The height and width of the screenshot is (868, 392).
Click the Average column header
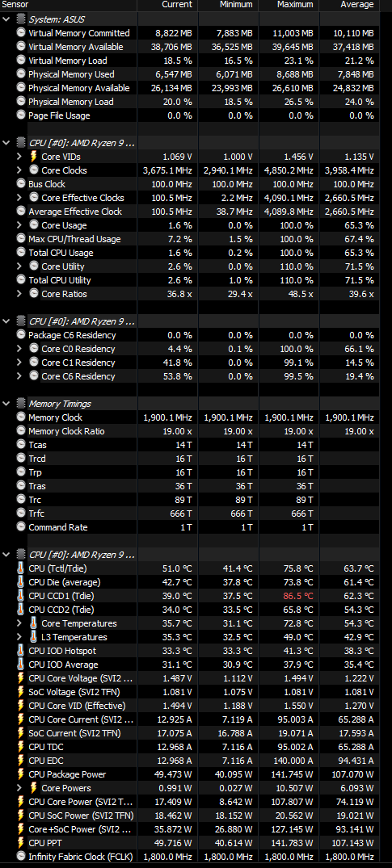(356, 4)
